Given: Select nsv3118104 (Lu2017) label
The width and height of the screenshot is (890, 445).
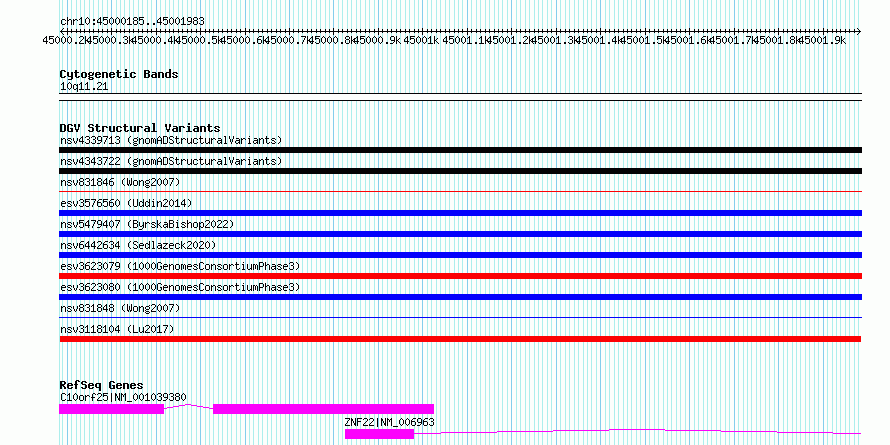Looking at the screenshot, I should 117,329.
